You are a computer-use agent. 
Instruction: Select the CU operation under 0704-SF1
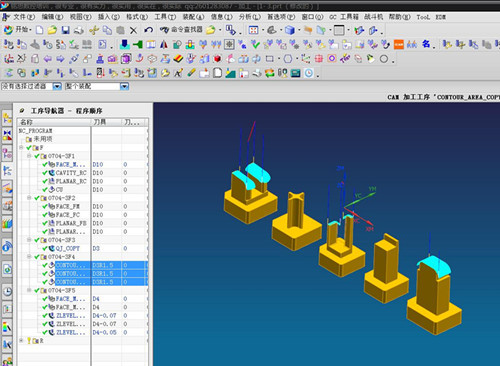pyautogui.click(x=59, y=189)
